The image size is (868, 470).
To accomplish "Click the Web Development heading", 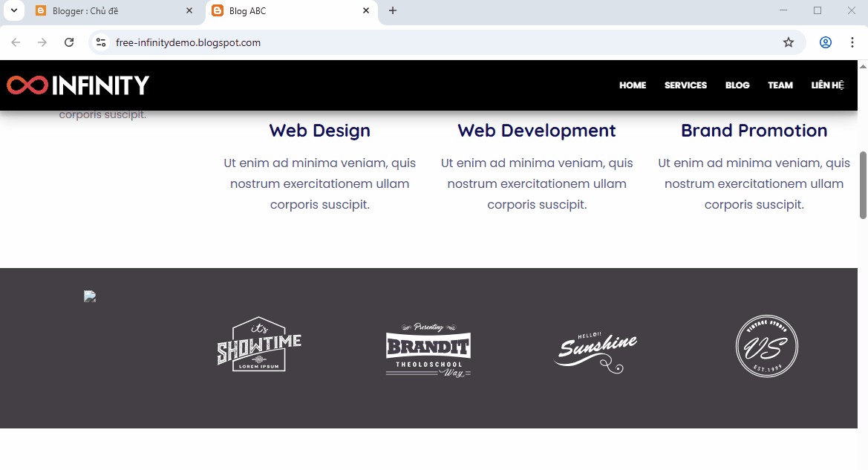I will [x=537, y=131].
